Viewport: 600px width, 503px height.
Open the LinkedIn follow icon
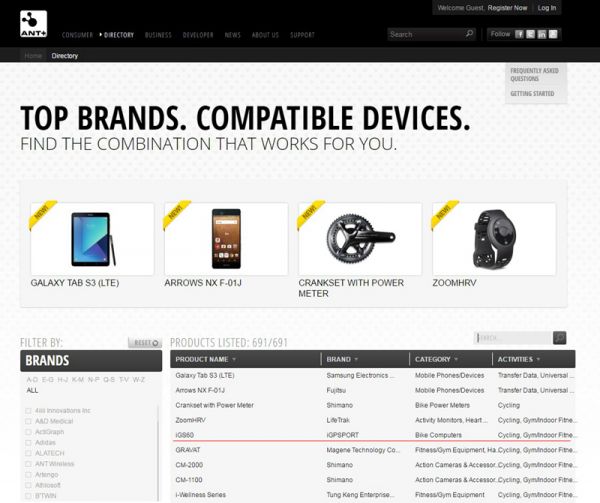tap(542, 34)
